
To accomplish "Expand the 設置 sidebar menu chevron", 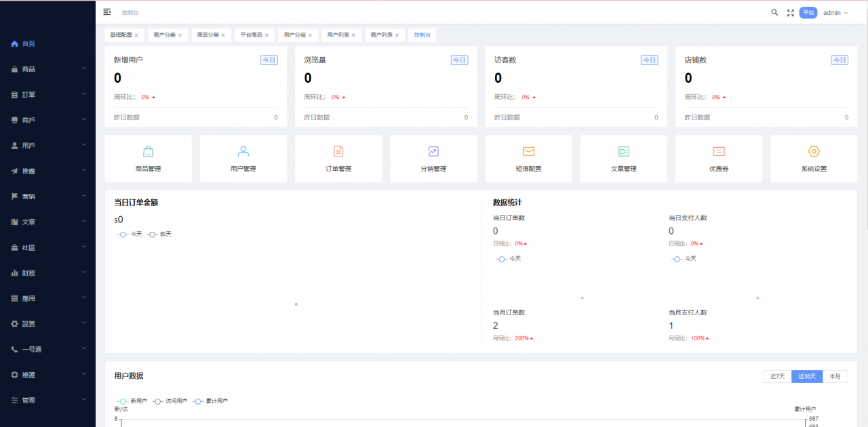I will pyautogui.click(x=83, y=324).
